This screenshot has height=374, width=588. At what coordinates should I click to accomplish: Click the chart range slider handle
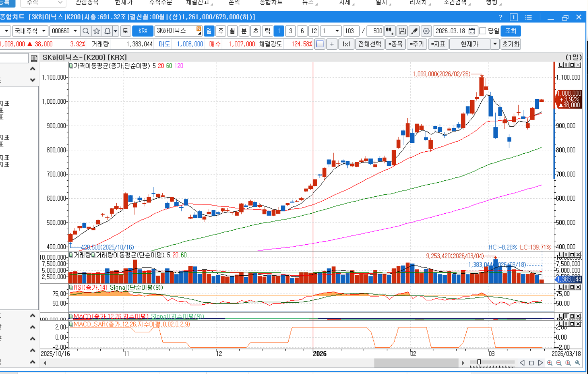pyautogui.click(x=479, y=363)
